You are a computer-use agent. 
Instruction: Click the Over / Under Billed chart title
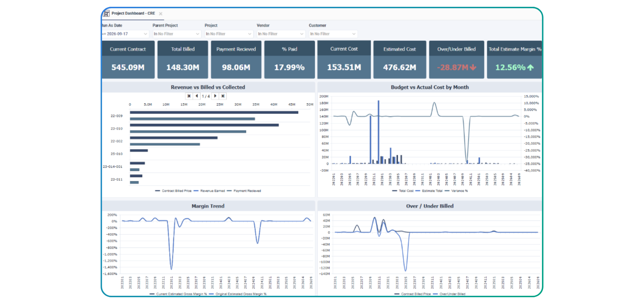click(x=430, y=206)
